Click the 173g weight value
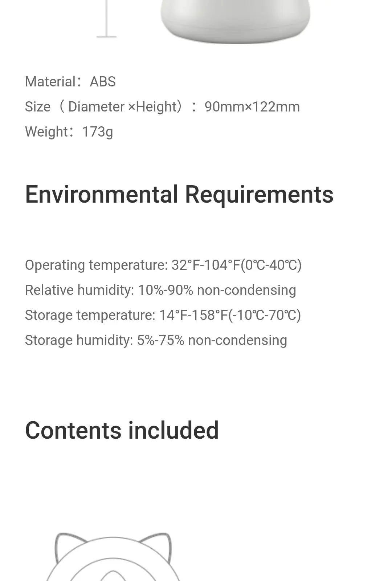Viewport: 392px width, 581px height. (97, 132)
